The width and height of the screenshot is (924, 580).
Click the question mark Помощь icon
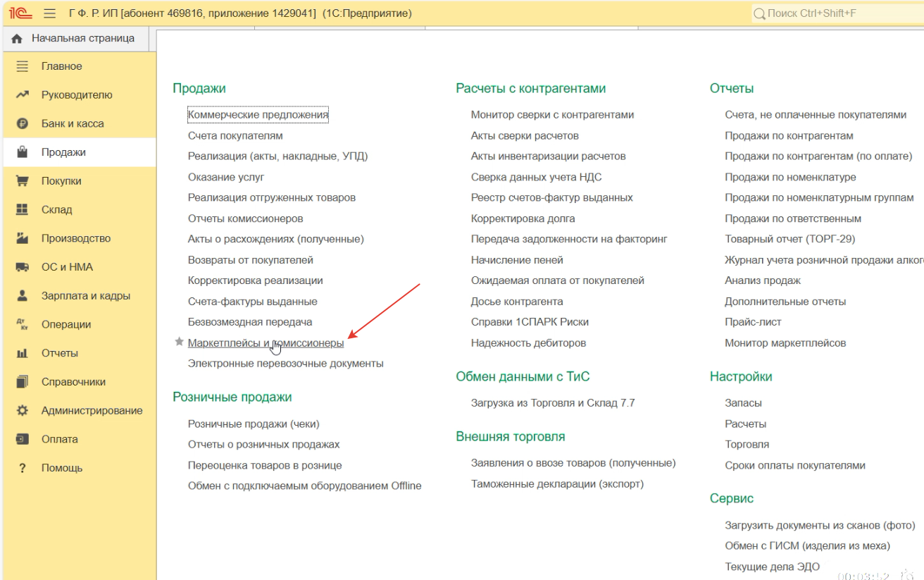pos(23,468)
